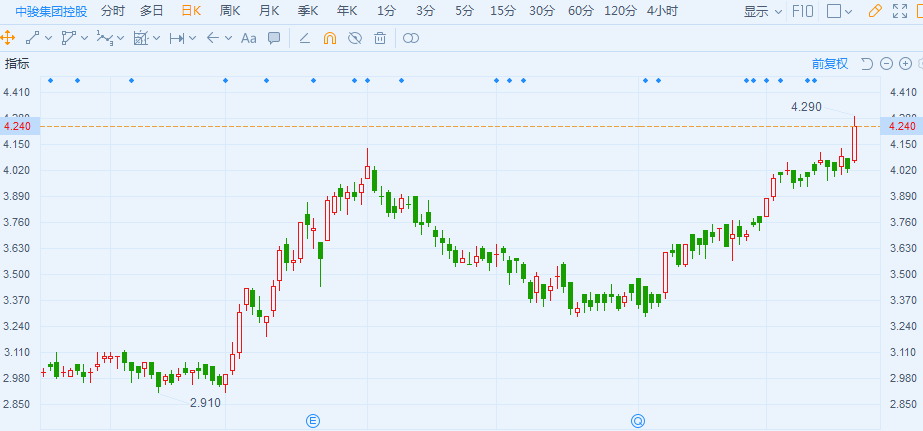Click the overlapping circles overlay icon
This screenshot has width=923, height=431.
pos(411,38)
